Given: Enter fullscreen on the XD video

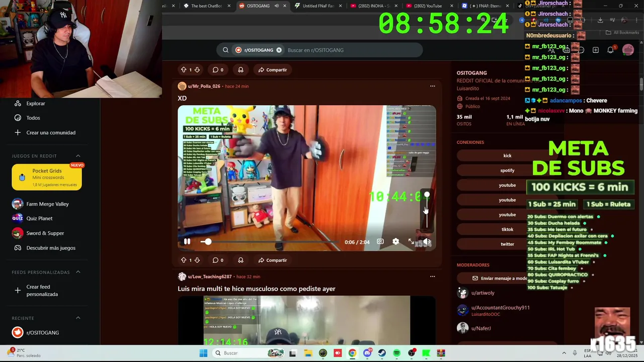Looking at the screenshot, I should 411,242.
